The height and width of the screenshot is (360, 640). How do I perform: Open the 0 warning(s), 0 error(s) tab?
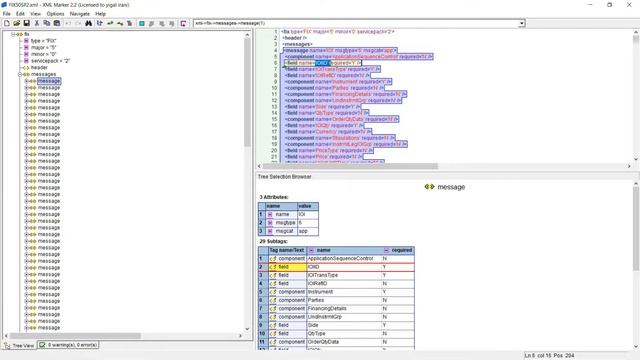68,345
